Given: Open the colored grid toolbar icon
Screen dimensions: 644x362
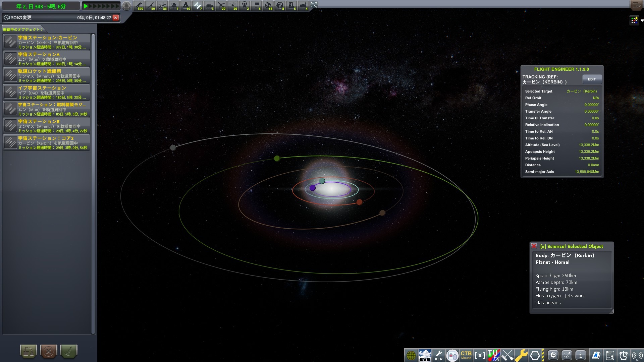Looking at the screenshot, I should click(634, 20).
